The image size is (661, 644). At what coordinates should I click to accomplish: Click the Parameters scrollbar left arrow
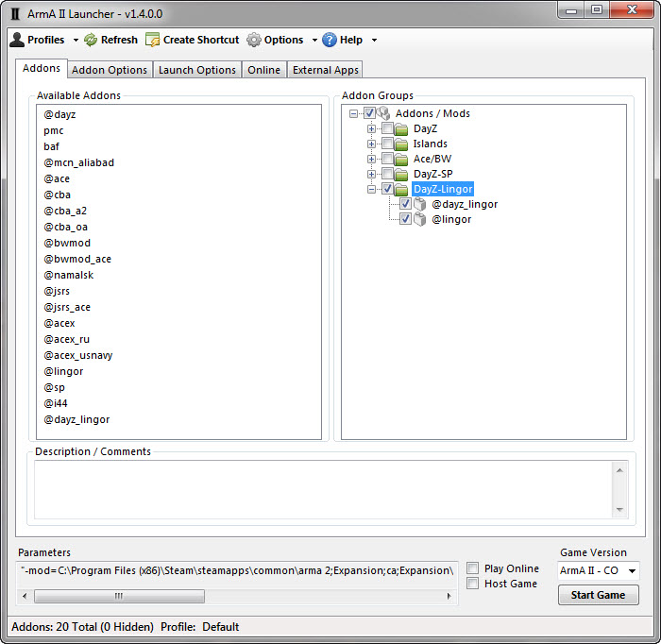point(25,596)
